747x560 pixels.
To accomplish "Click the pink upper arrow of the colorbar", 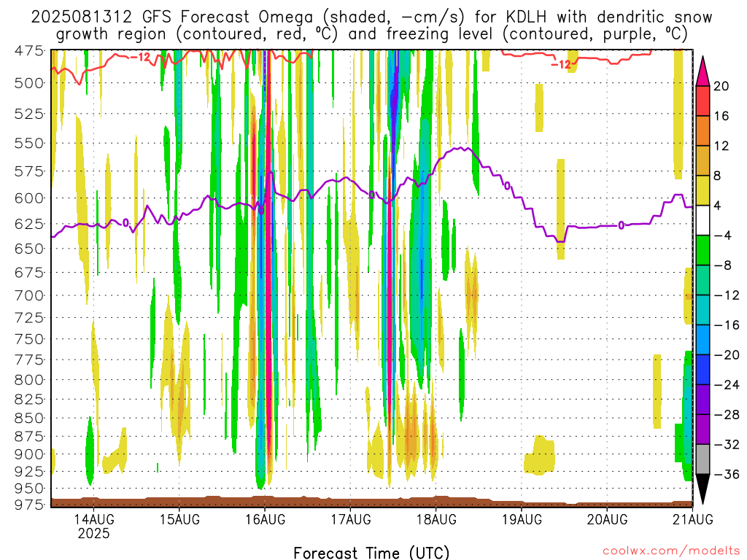I will (703, 72).
